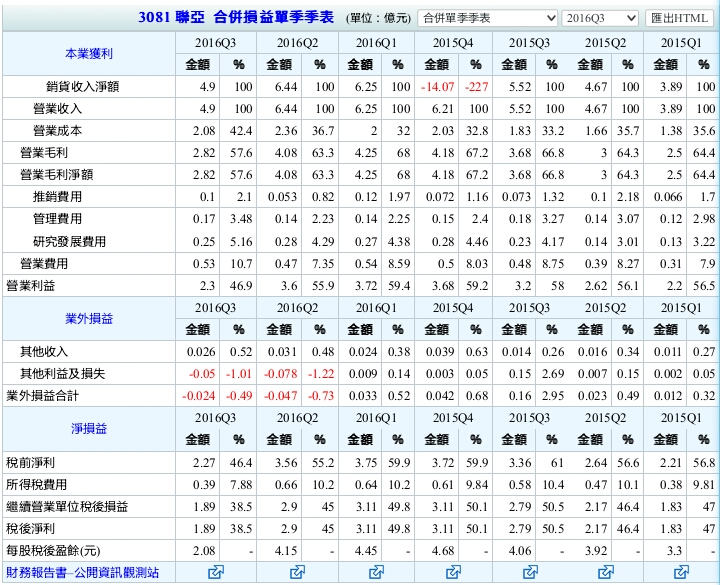Select the 每股稅後盈餘(元) row label
Screen dimensions: 720x585
tap(53, 551)
